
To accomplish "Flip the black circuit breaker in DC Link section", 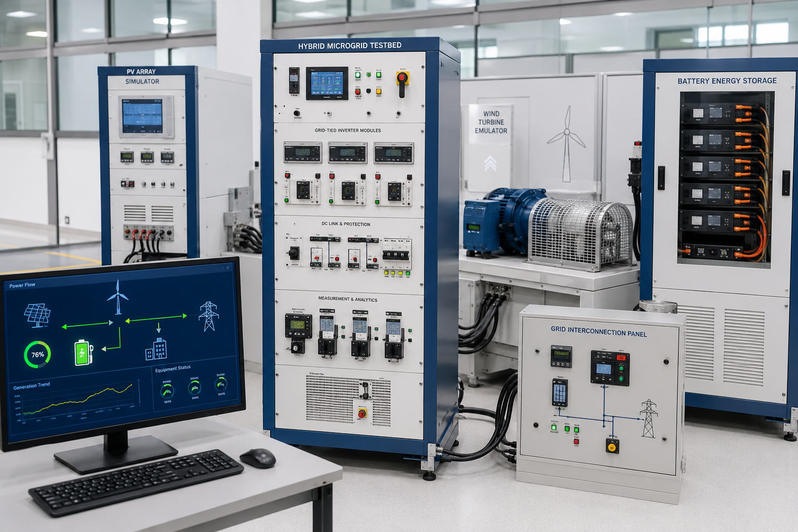I will [x=396, y=255].
